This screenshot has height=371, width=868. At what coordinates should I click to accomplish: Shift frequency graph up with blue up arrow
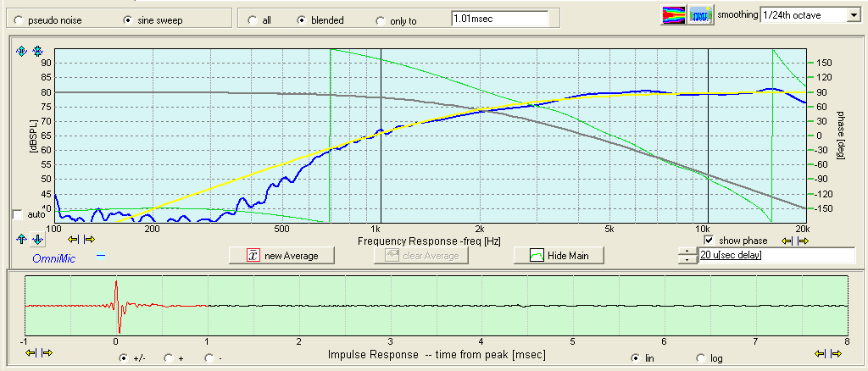point(22,240)
